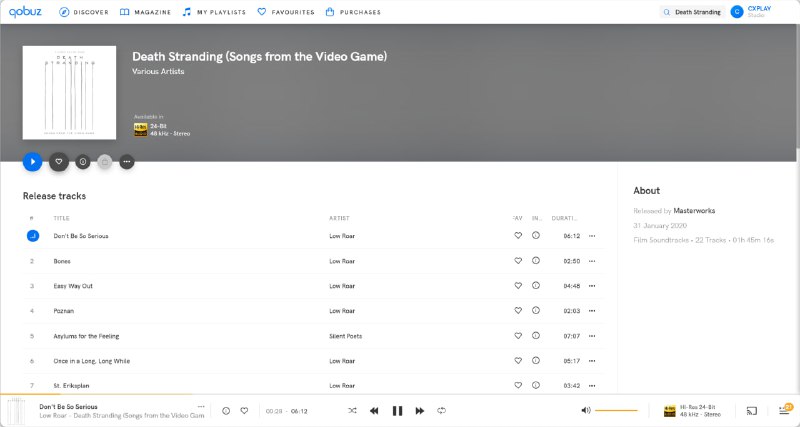
Task: Click the cast to device icon
Action: click(750, 411)
